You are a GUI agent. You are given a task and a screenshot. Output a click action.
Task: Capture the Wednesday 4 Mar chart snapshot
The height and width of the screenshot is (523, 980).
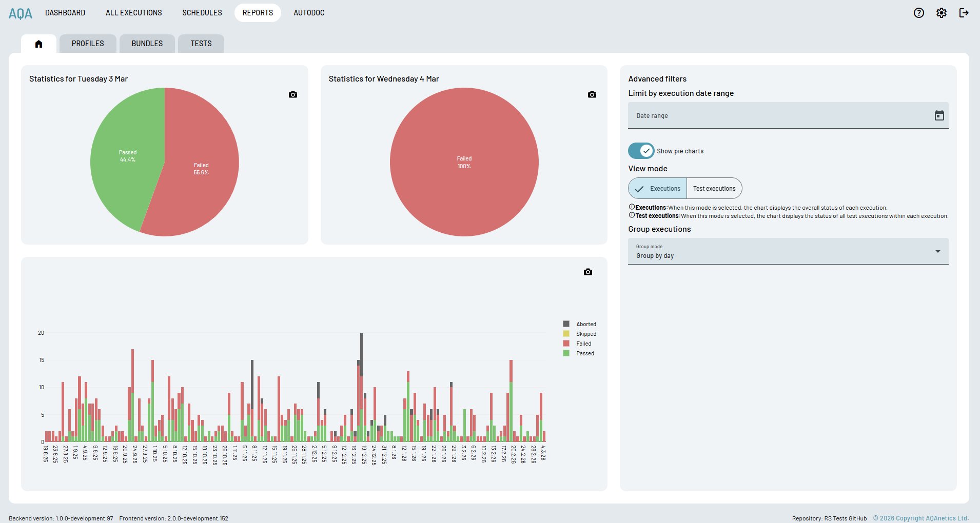[592, 94]
